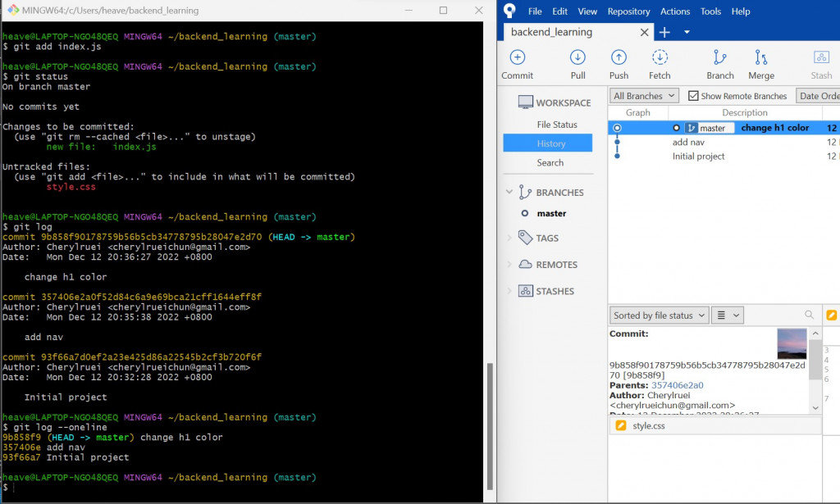Open the File menu

coord(535,11)
